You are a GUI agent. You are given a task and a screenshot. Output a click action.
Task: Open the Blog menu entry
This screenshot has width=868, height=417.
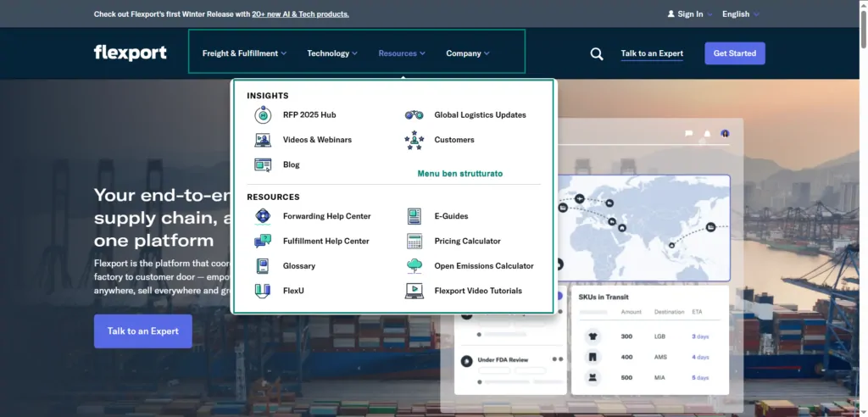coord(292,165)
